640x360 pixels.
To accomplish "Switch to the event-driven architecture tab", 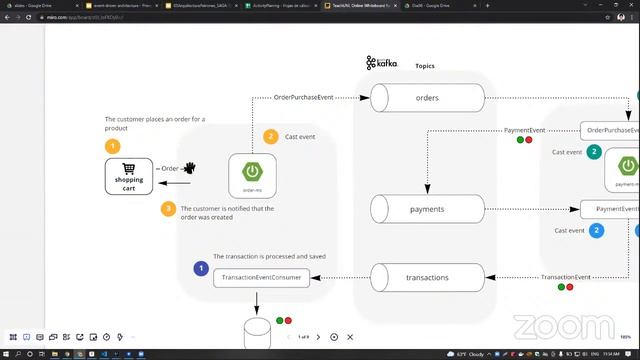I will [x=122, y=6].
